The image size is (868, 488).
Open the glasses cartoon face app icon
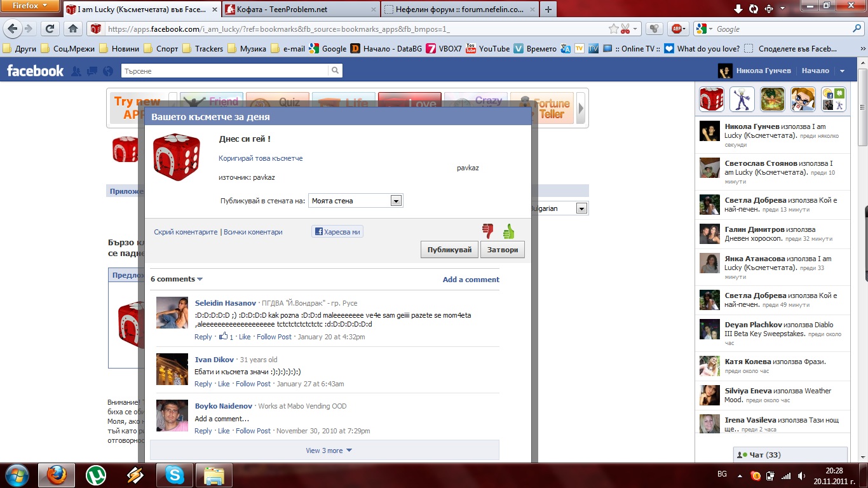803,99
